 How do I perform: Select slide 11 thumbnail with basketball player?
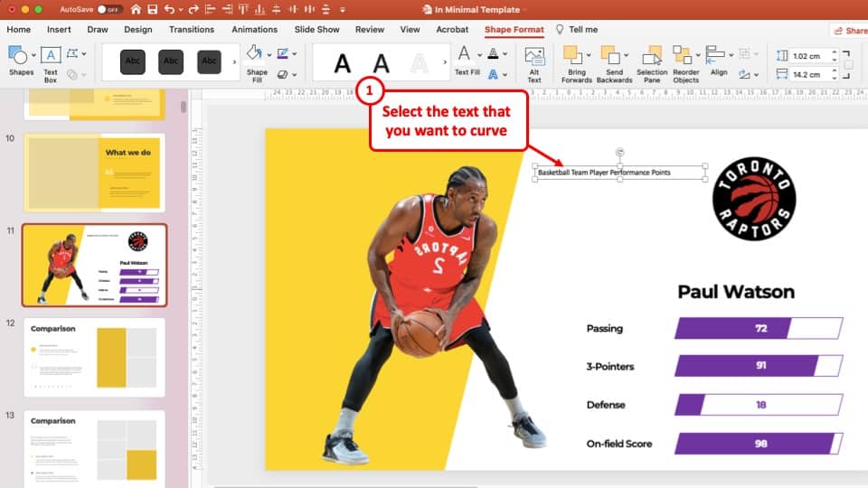coord(94,265)
